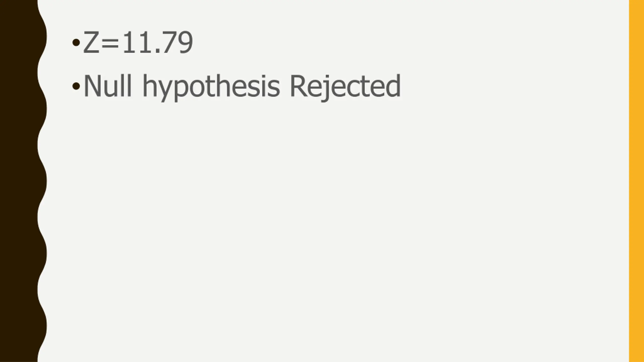Click the word "Rejected"
Image resolution: width=644 pixels, height=362 pixels.
click(x=345, y=86)
